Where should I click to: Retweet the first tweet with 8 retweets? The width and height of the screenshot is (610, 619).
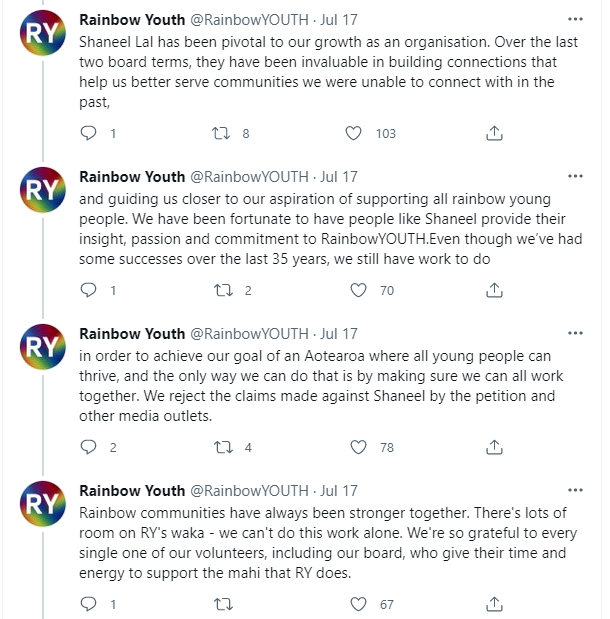(225, 133)
